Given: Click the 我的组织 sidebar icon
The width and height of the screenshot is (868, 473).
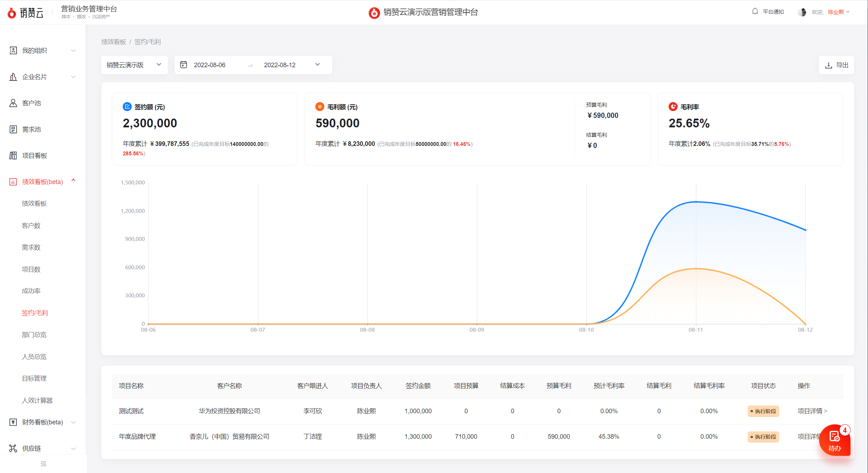Looking at the screenshot, I should click(13, 50).
